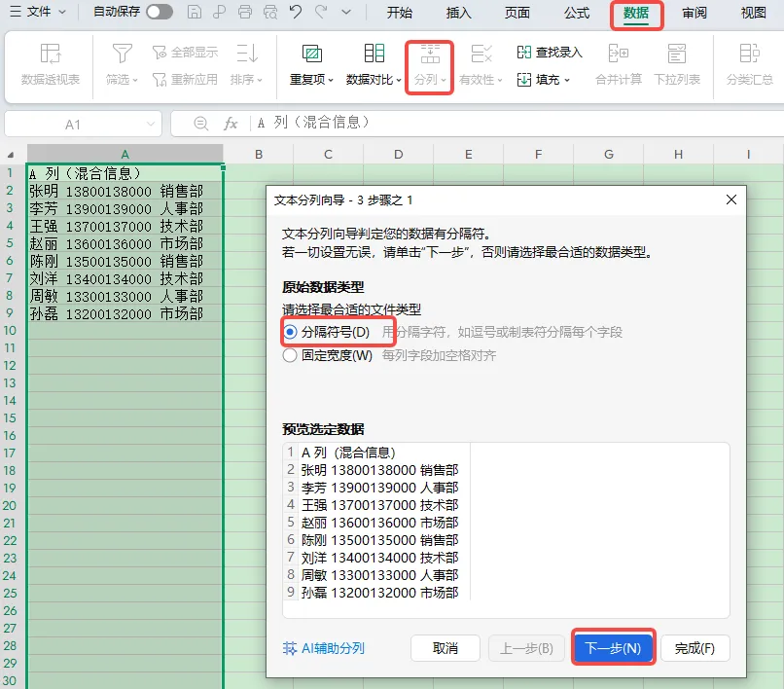Click the 重复项 icon

(312, 54)
